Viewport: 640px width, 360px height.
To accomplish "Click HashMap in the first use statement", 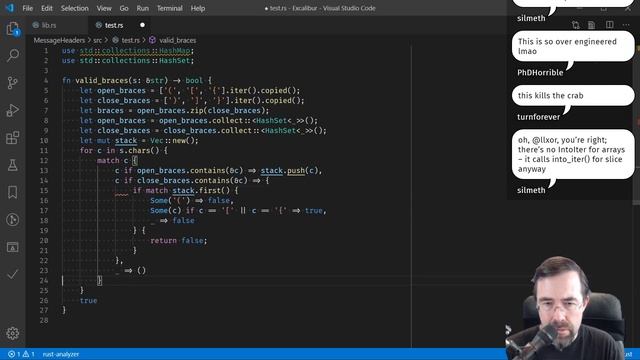I will 175,51.
